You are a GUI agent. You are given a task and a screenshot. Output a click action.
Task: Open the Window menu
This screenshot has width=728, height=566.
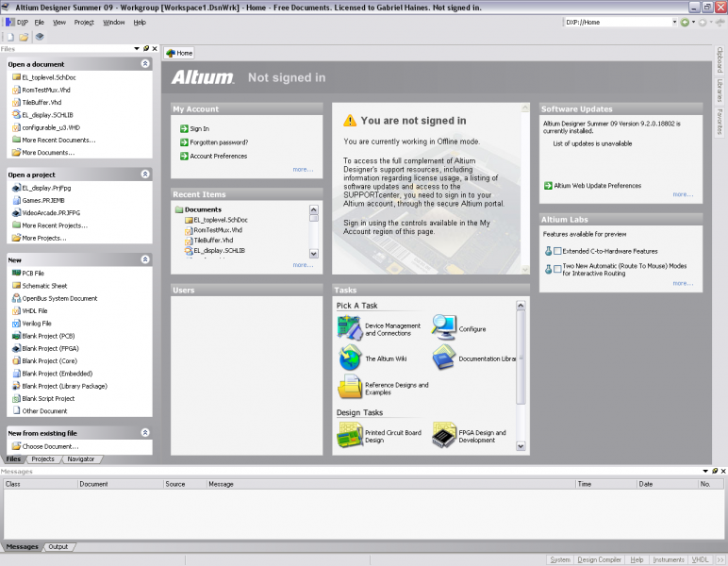click(114, 23)
